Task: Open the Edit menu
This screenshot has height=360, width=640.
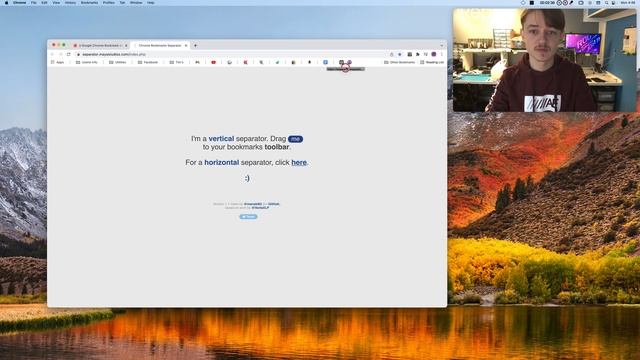Action: [x=44, y=2]
